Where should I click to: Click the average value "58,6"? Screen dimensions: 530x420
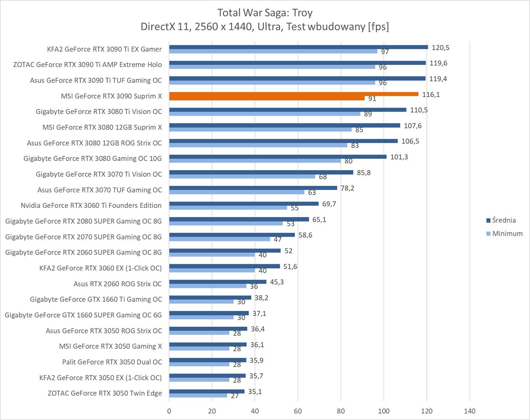point(305,235)
